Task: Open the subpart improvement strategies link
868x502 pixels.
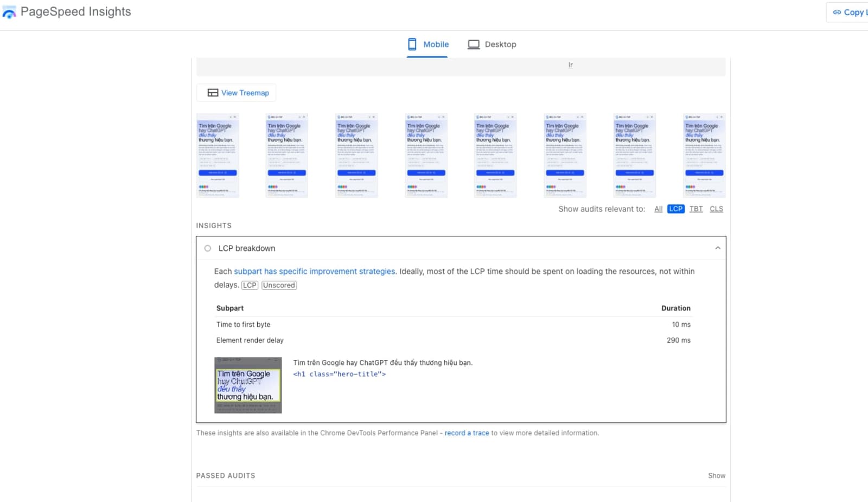Action: (x=315, y=271)
